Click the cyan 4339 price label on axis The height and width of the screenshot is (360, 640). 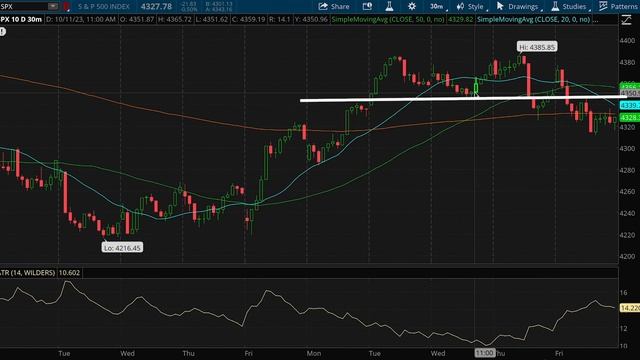point(629,105)
